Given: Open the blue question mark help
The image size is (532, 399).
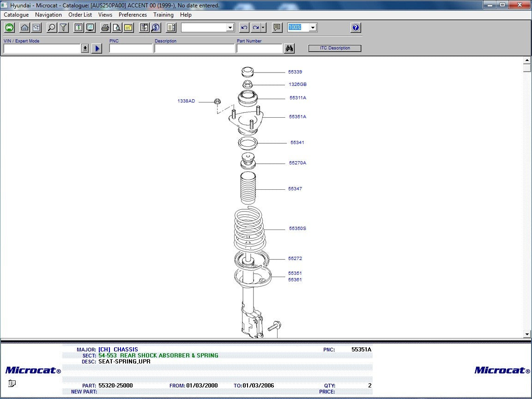Looking at the screenshot, I should 356,28.
